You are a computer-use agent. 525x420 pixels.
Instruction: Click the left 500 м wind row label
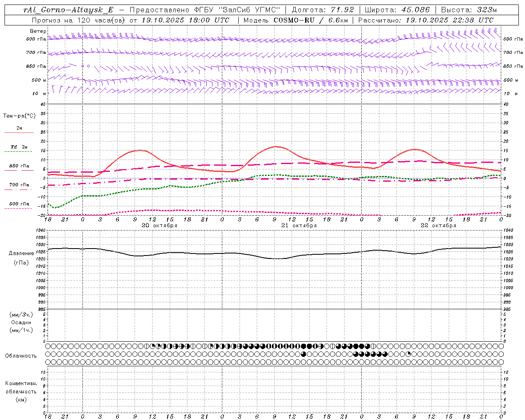click(39, 80)
